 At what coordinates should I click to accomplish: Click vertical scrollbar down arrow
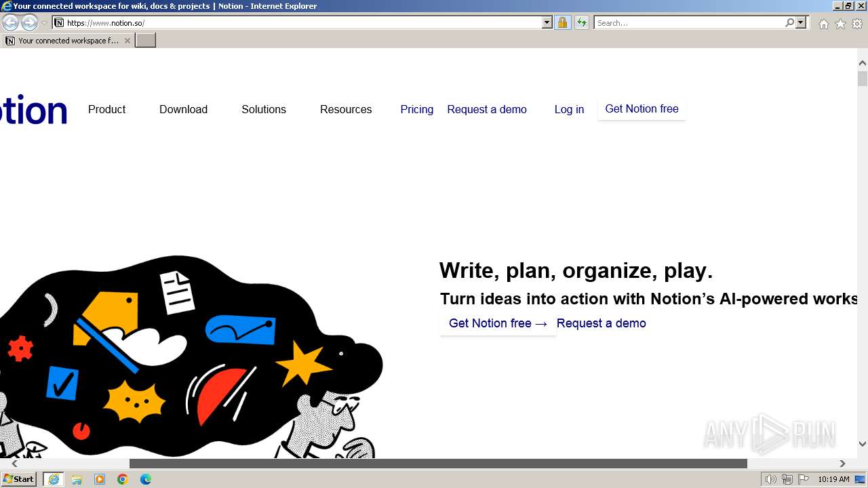coord(862,444)
